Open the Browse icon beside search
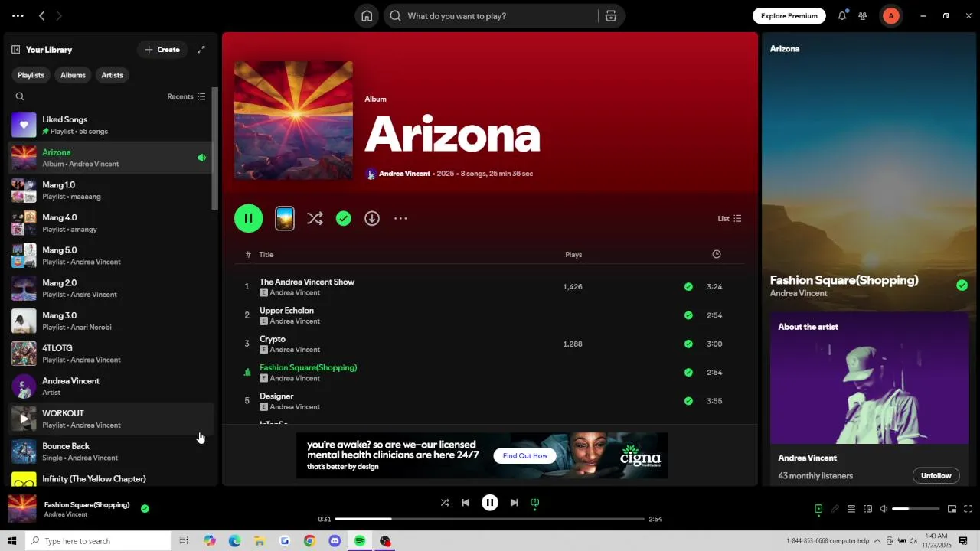Viewport: 980px width, 551px height. pyautogui.click(x=610, y=16)
